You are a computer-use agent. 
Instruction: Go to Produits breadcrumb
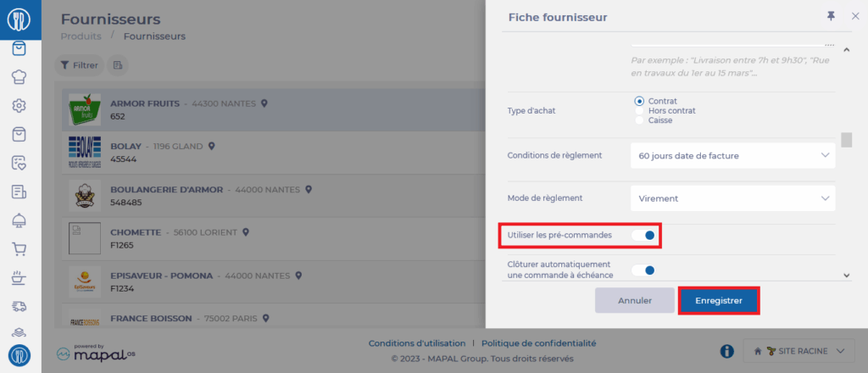(x=81, y=36)
